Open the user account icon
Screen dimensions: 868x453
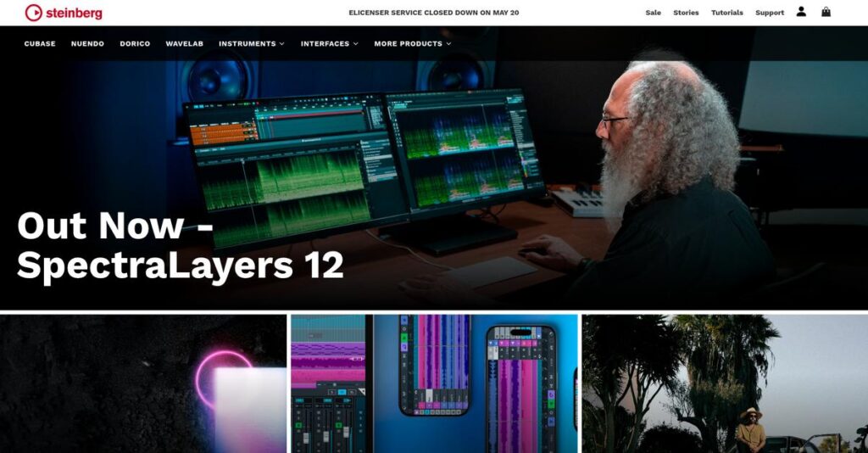pyautogui.click(x=801, y=12)
